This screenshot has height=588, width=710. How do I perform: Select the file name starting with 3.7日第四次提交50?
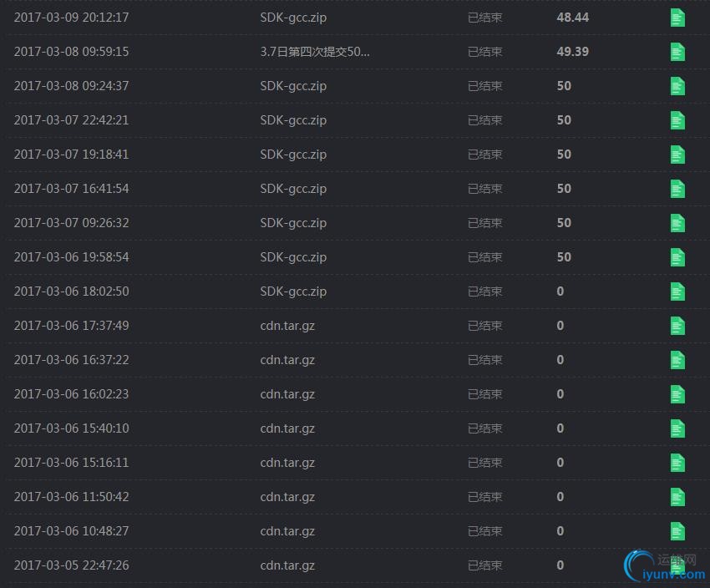coord(315,52)
